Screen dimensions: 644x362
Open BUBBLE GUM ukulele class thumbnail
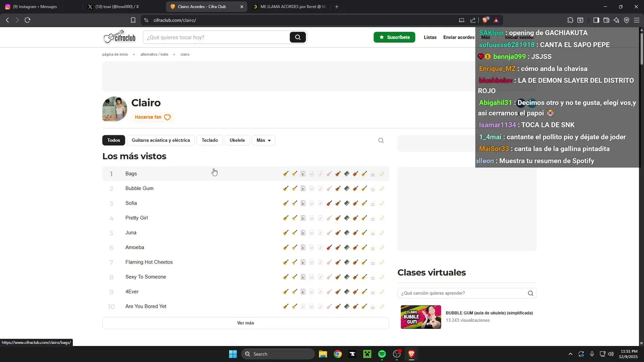(x=421, y=317)
